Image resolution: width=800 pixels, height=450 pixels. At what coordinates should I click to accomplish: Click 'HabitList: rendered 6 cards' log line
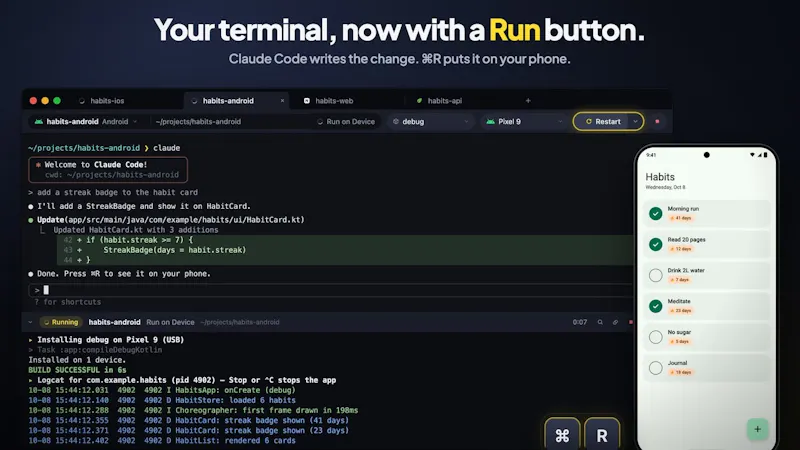tap(162, 440)
